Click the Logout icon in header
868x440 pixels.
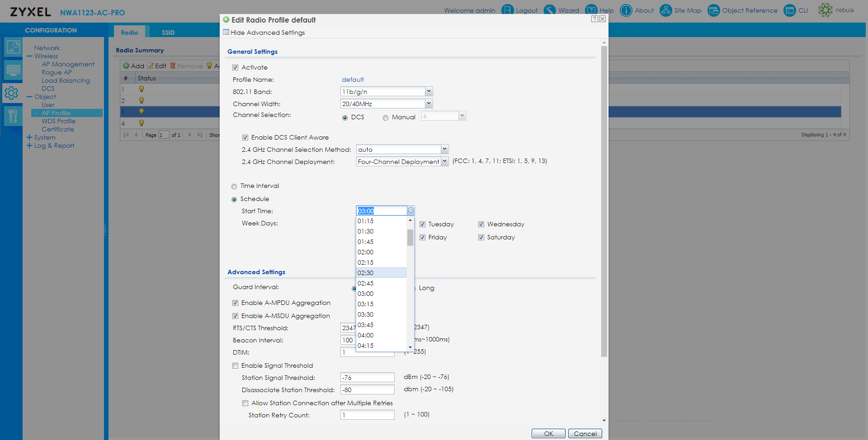(x=508, y=10)
